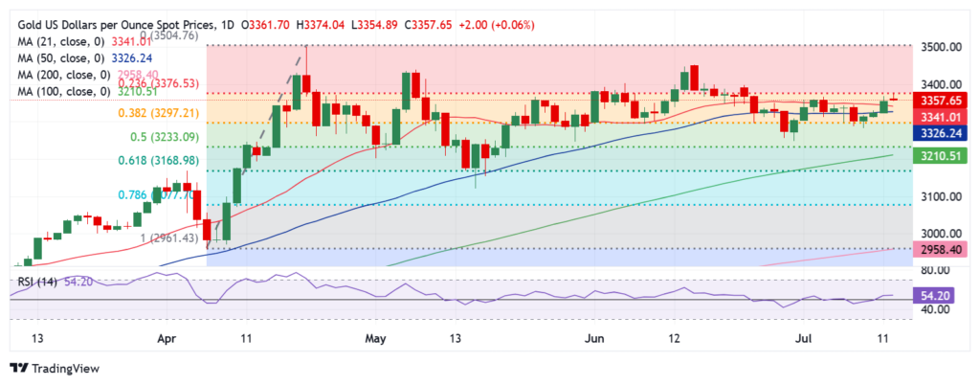Click the purple 54.20 RSI value tag
This screenshot has width=980, height=385.
(948, 298)
